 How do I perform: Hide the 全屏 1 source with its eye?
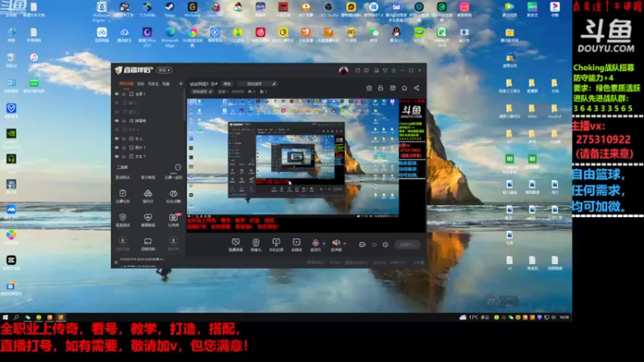click(x=117, y=94)
